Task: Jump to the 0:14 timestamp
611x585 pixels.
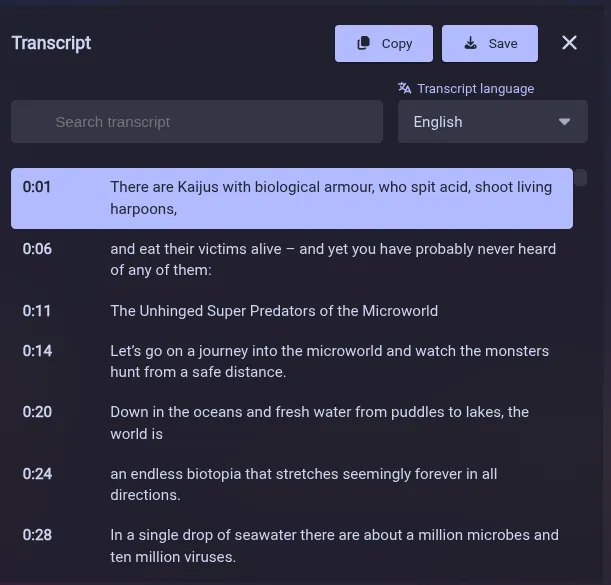Action: [37, 351]
